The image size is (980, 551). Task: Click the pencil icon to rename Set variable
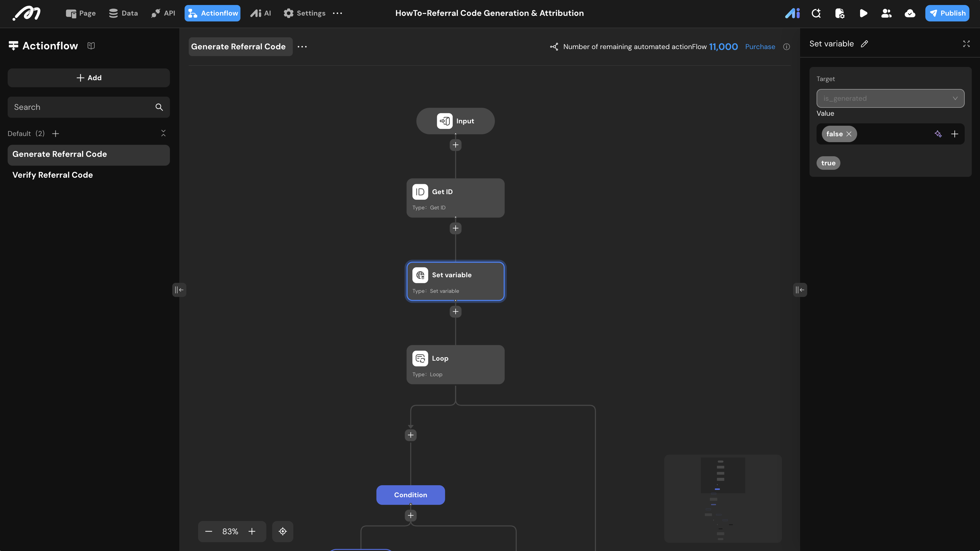(x=864, y=44)
